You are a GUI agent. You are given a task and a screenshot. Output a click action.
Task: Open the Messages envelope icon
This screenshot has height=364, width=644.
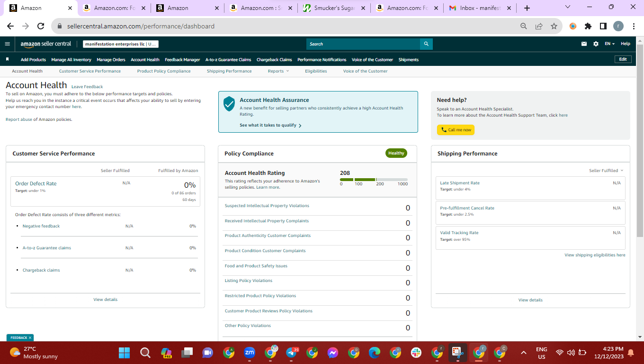584,44
